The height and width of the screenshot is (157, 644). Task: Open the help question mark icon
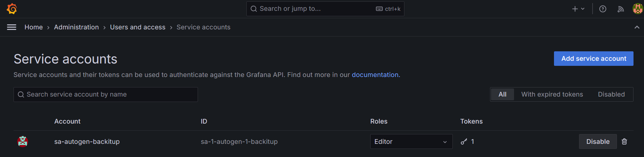point(603,9)
